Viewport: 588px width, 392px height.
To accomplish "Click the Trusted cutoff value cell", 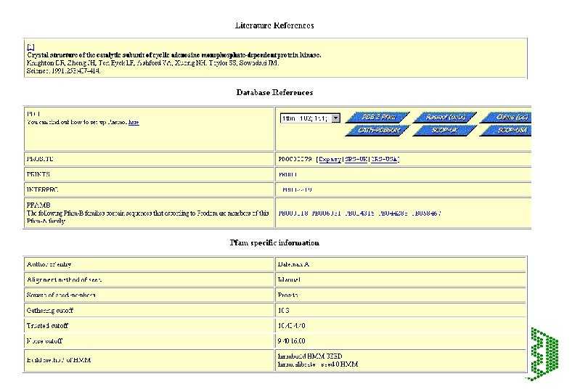I will click(x=401, y=326).
